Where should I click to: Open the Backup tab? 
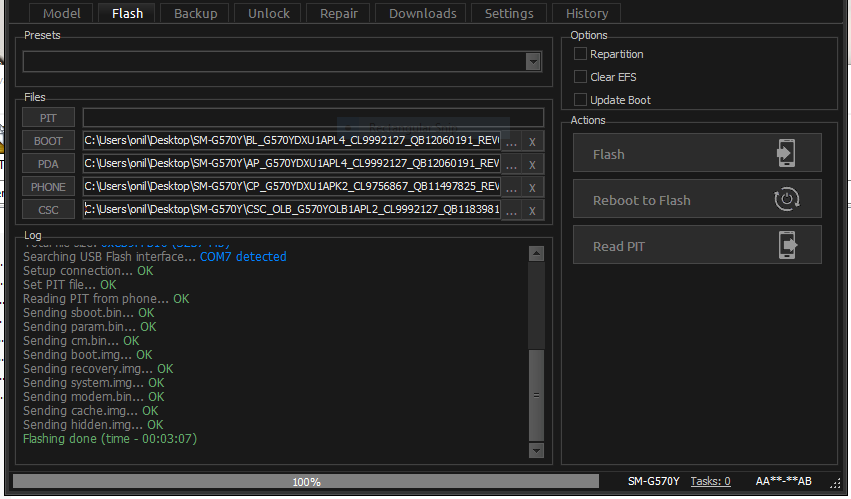coord(195,13)
